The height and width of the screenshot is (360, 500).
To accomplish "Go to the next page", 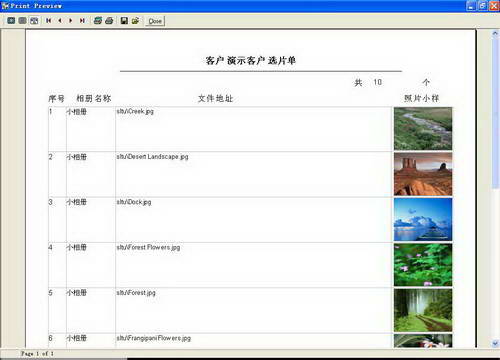I will [71, 21].
